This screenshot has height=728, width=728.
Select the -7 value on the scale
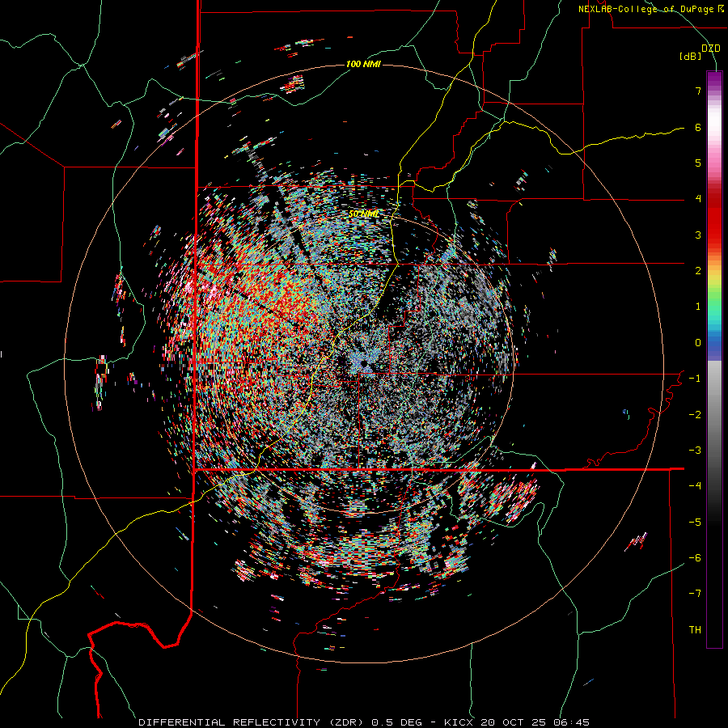(695, 594)
